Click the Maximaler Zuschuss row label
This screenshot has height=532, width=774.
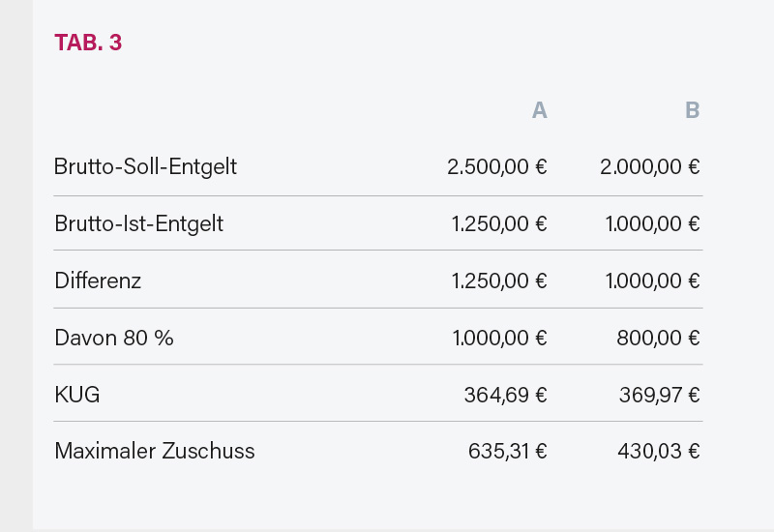click(155, 451)
